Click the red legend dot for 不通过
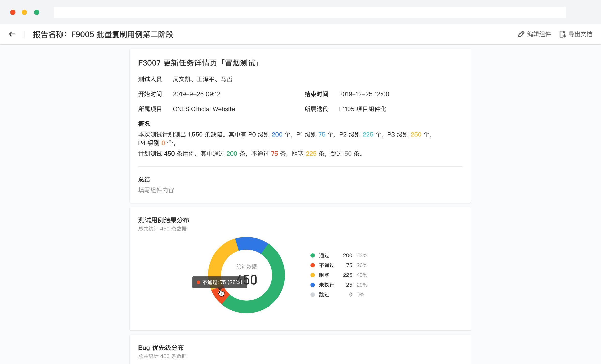Image resolution: width=601 pixels, height=364 pixels. pos(313,265)
